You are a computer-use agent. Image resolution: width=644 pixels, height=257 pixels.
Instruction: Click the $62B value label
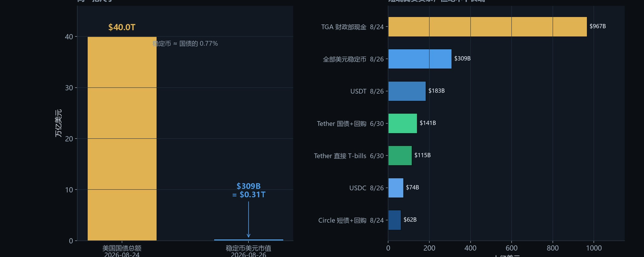pyautogui.click(x=410, y=220)
